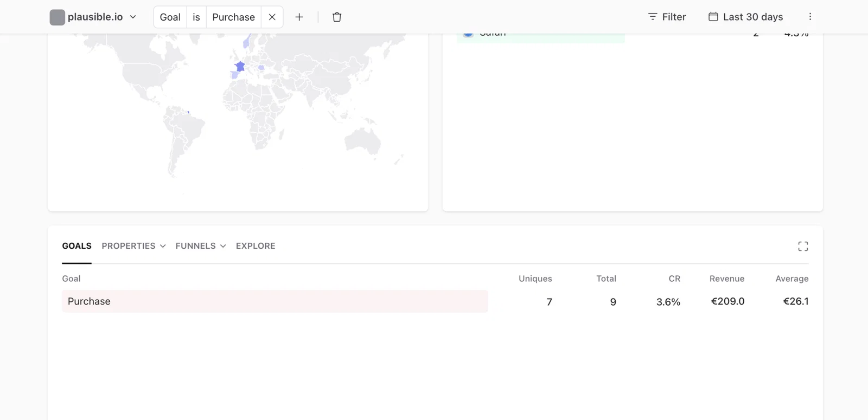
Task: Remove the Goal is Purchase filter
Action: [x=272, y=17]
